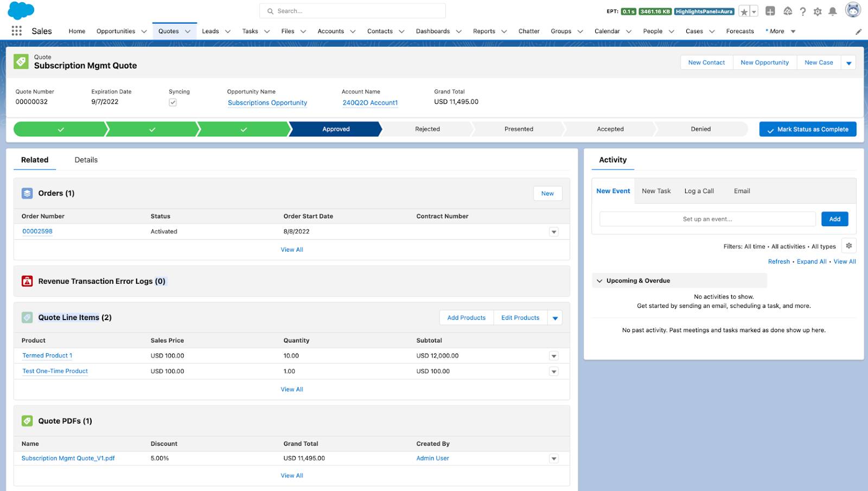Open the Notifications bell icon

click(833, 11)
